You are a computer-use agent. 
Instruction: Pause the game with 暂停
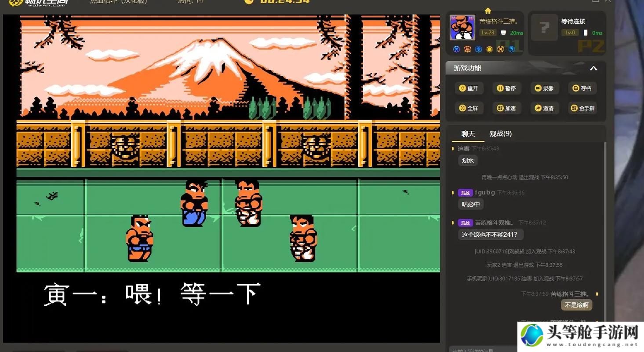click(506, 88)
